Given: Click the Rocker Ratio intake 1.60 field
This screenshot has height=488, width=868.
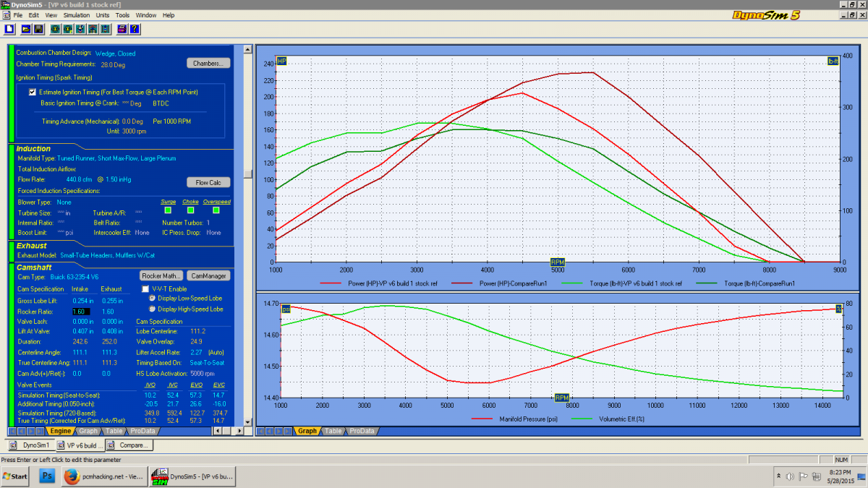Looking at the screenshot, I should (x=82, y=311).
